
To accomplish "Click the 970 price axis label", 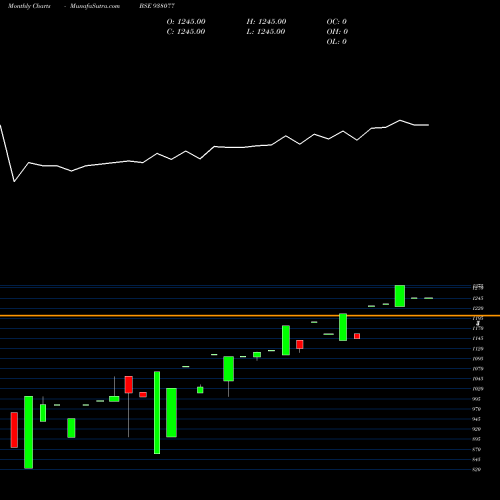I will pyautogui.click(x=476, y=409).
